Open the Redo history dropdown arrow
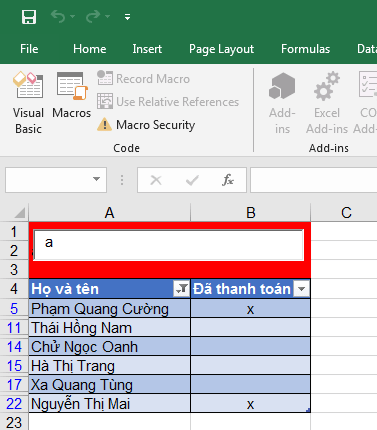This screenshot has height=430, width=377. click(107, 16)
